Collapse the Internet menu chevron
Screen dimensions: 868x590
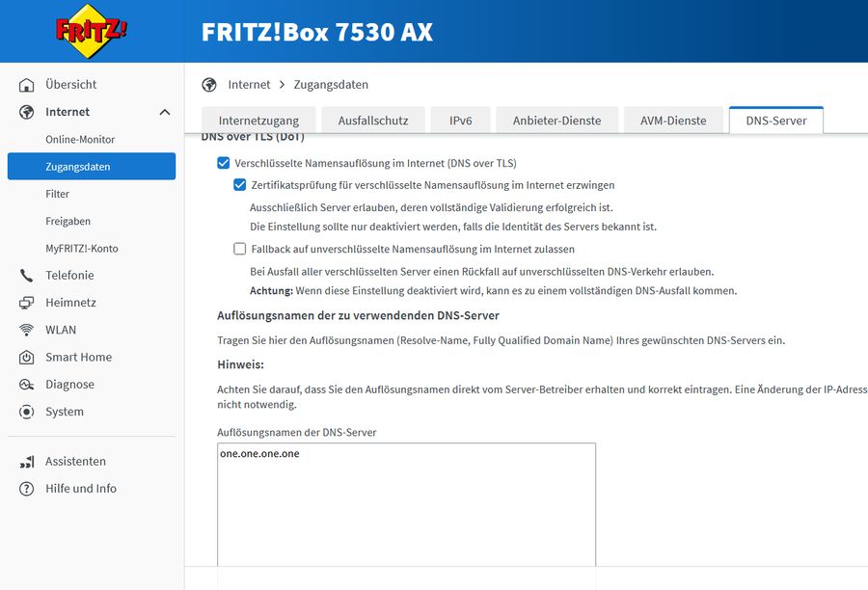[165, 113]
